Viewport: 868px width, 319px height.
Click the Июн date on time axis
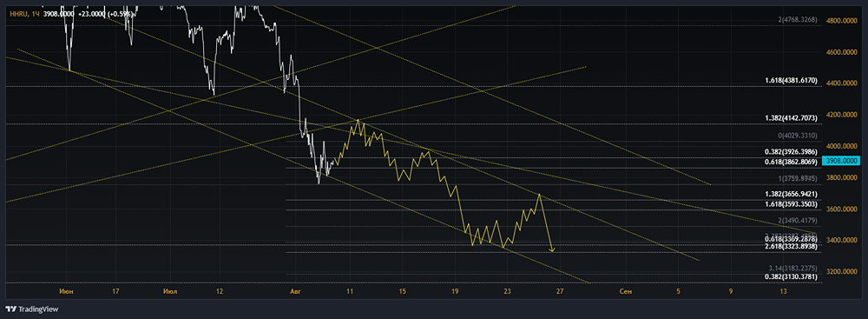67,291
